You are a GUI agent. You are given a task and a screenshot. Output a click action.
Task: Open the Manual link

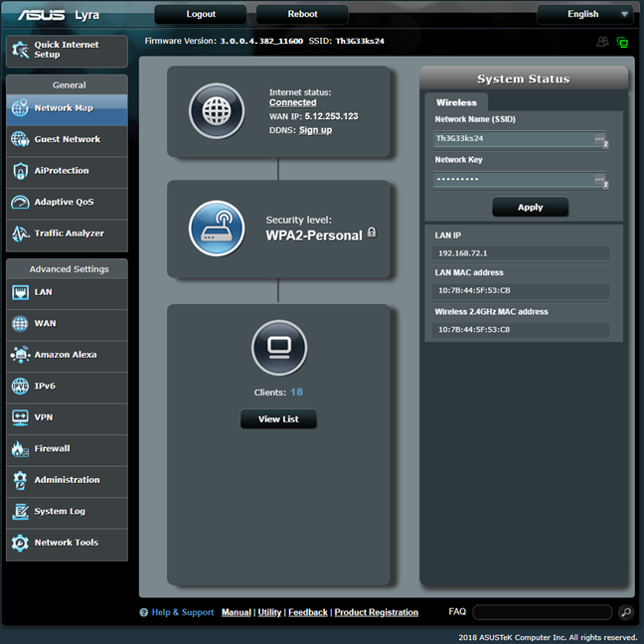click(x=237, y=612)
